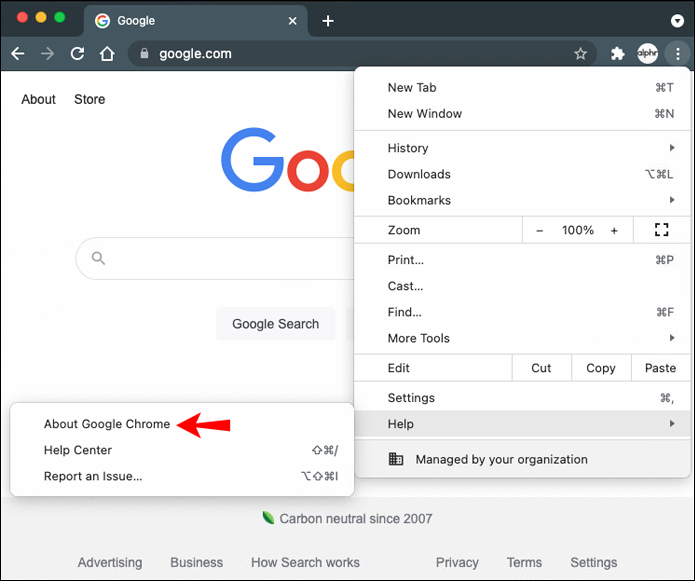
Task: Click the magnifier icon in search box
Action: 98,258
